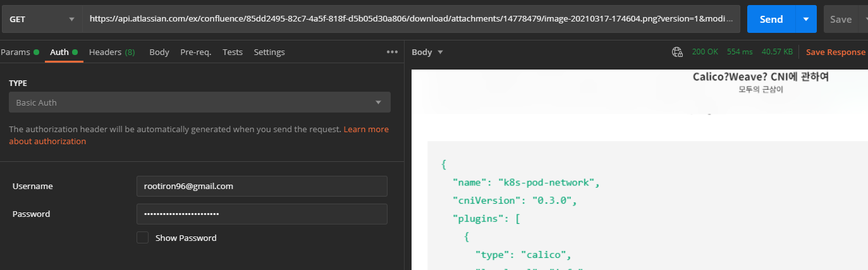Image resolution: width=868 pixels, height=270 pixels.
Task: Save the request
Action: (840, 19)
